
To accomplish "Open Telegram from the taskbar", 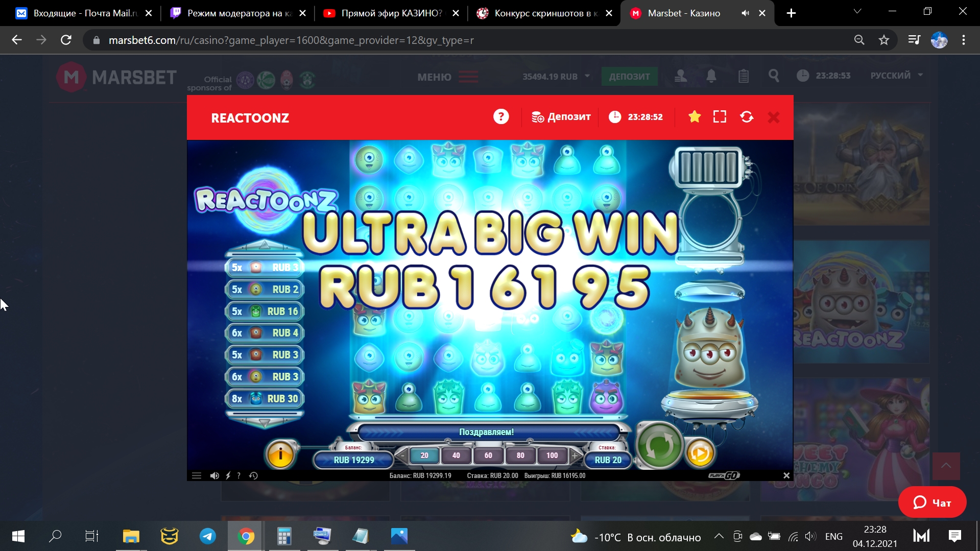I will pos(207,536).
